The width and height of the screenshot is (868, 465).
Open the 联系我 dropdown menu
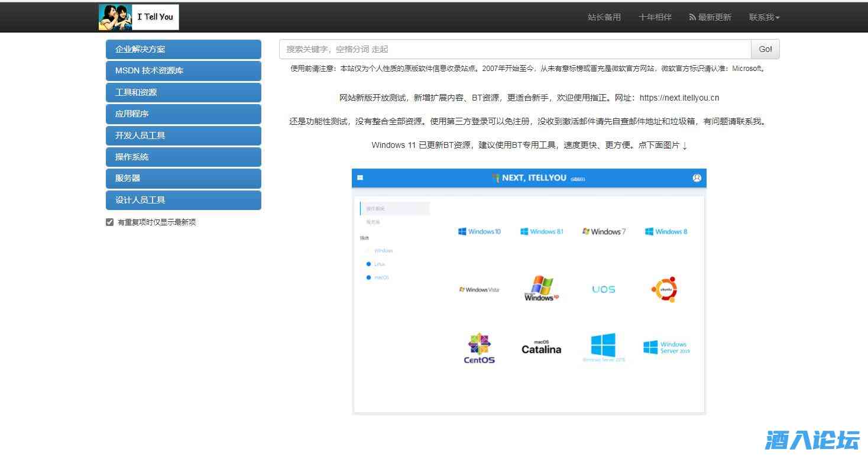[764, 17]
